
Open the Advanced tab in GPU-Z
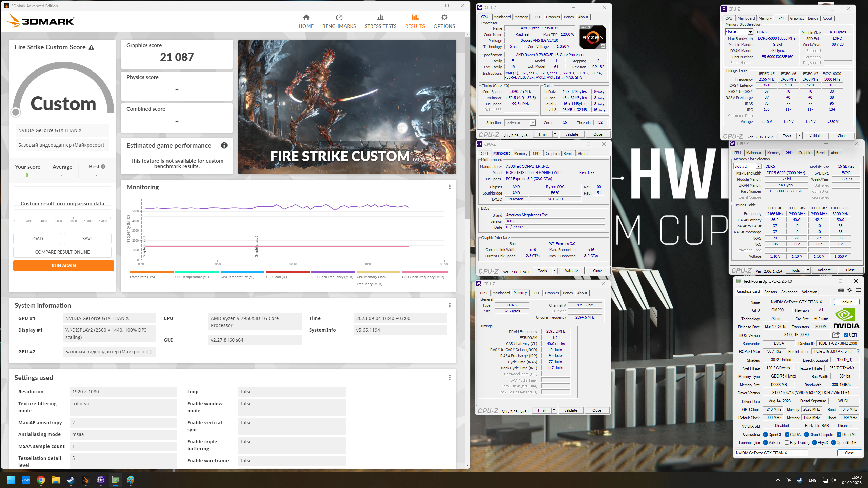[789, 292]
